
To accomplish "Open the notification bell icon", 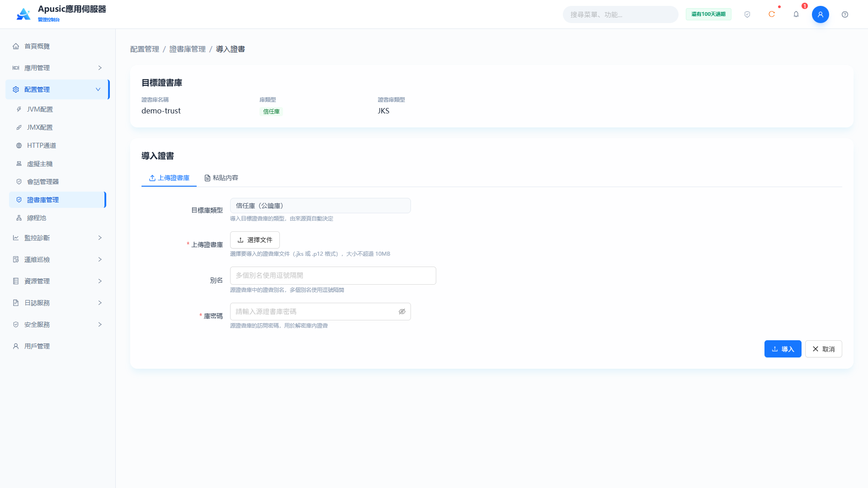I will (796, 14).
